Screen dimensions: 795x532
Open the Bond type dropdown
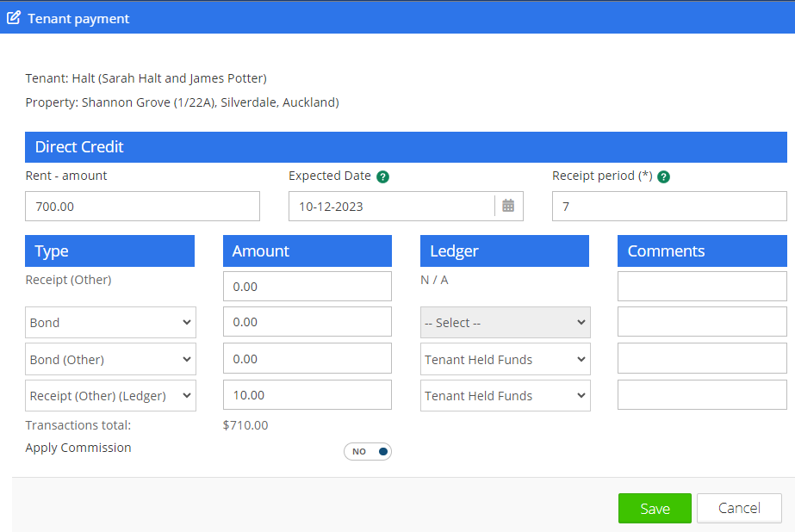(x=110, y=322)
